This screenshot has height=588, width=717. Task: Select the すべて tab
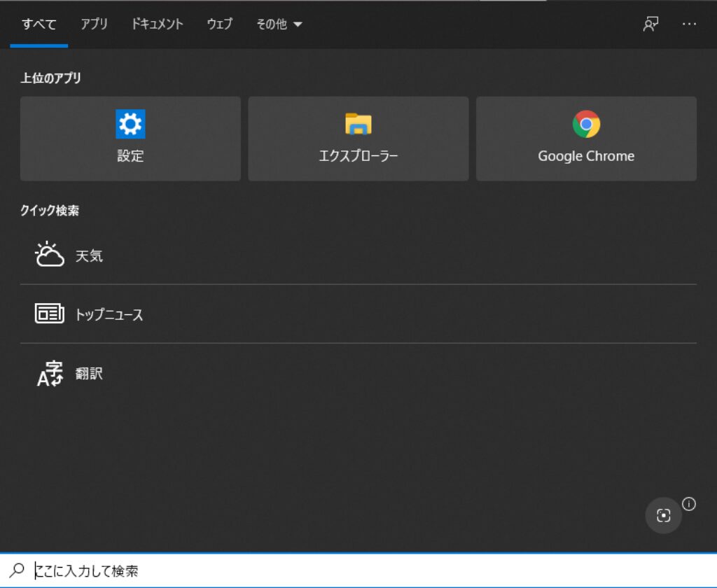pyautogui.click(x=39, y=24)
